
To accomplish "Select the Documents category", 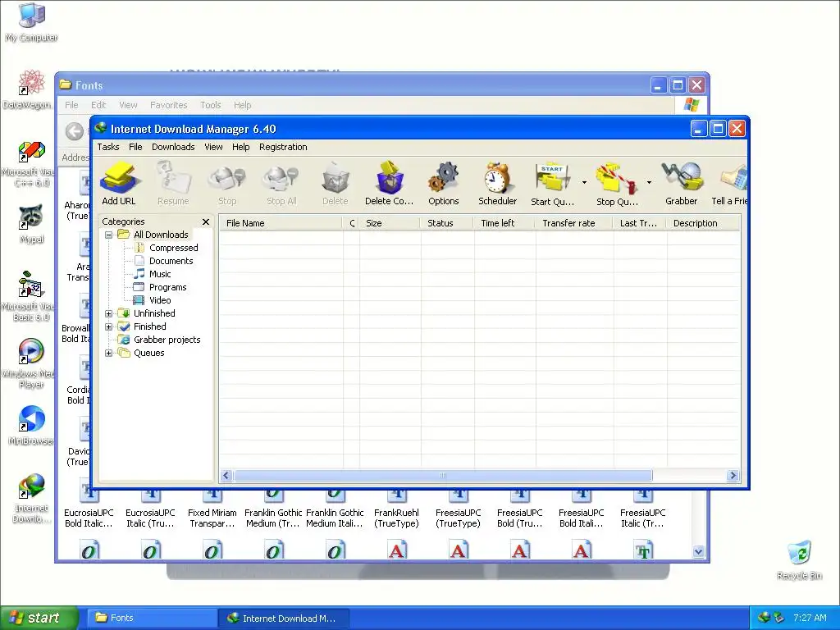I will 171,261.
